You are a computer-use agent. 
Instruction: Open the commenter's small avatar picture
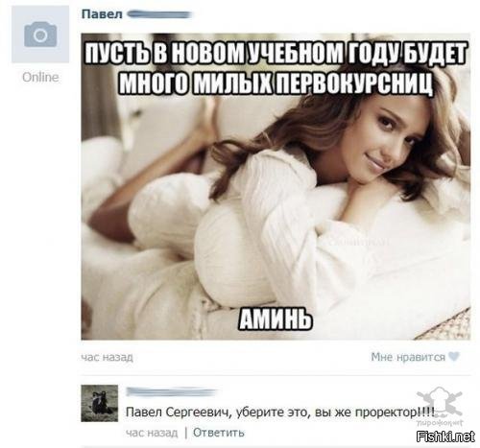[x=100, y=403]
